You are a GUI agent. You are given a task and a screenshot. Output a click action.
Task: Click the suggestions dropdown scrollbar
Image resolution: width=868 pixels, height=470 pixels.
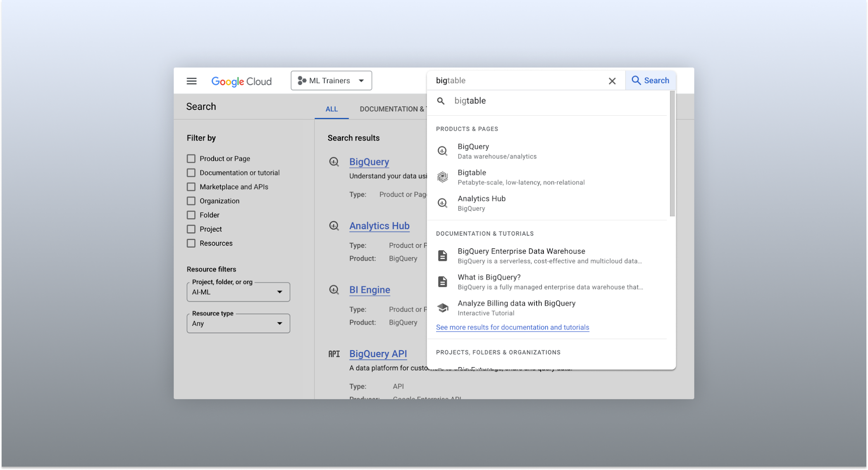(672, 154)
